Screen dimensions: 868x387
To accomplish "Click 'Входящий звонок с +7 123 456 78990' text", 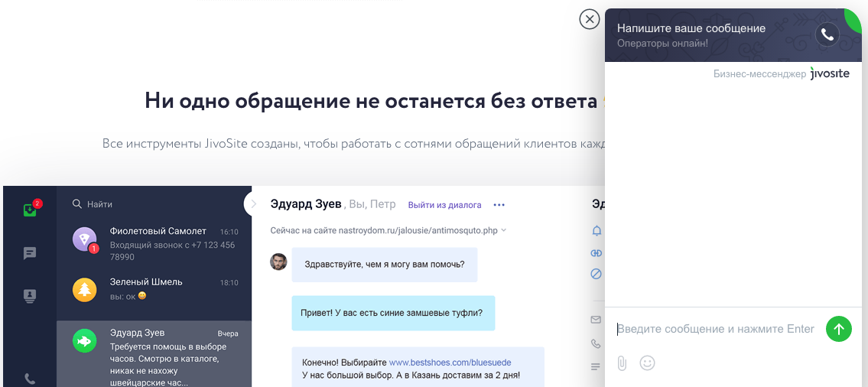I will click(x=172, y=251).
